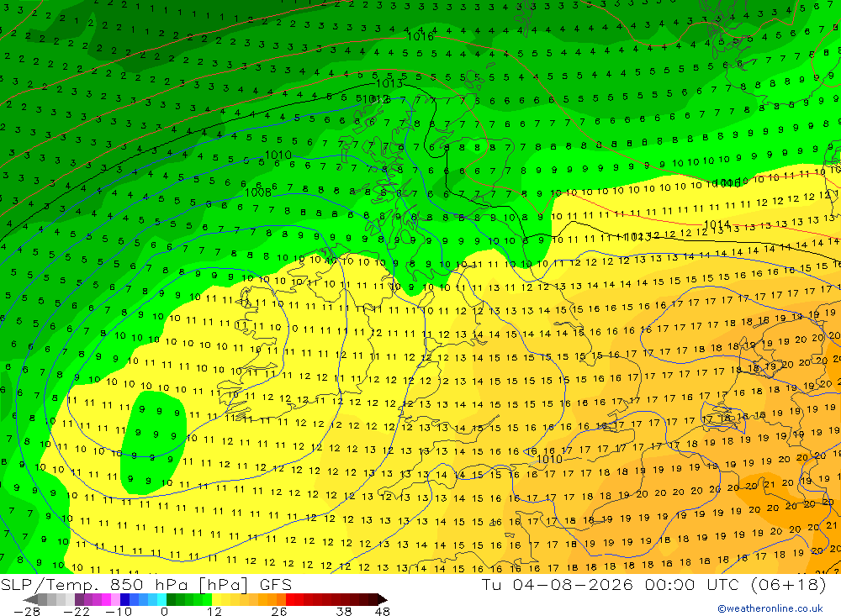Click the legend value 26
The image size is (841, 616).
pyautogui.click(x=279, y=611)
